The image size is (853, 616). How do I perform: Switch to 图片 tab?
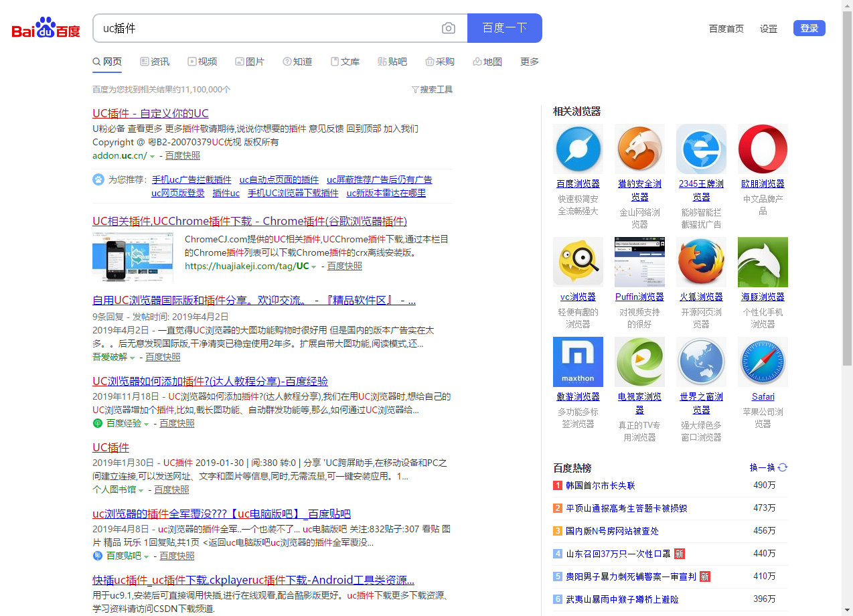pos(250,62)
